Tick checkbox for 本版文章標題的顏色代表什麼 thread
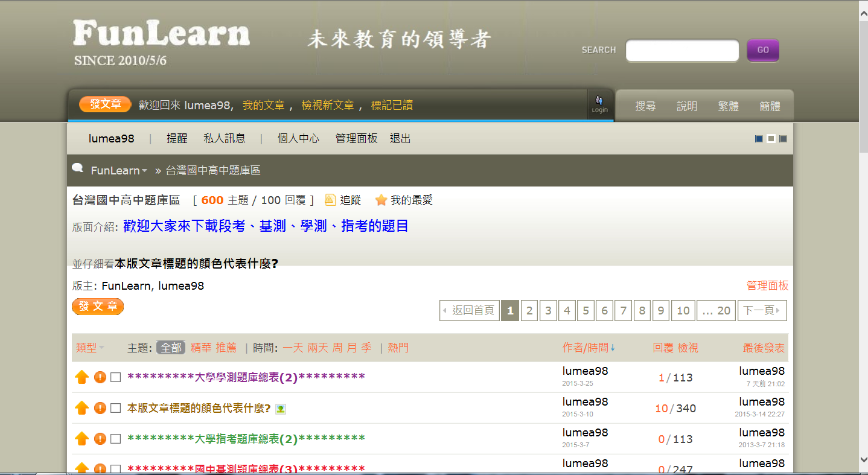Screen dimensions: 868x475 click(x=116, y=408)
